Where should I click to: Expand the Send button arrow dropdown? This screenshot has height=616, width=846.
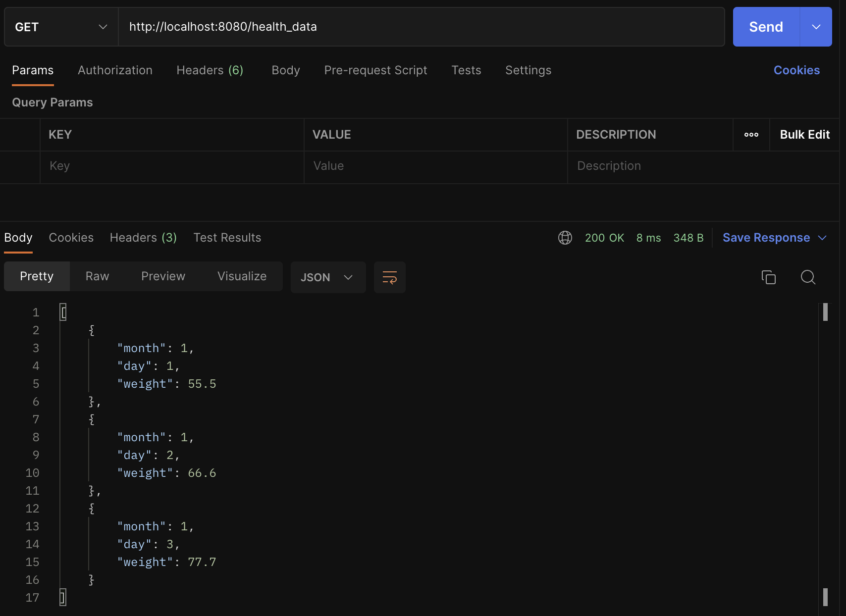pos(816,27)
